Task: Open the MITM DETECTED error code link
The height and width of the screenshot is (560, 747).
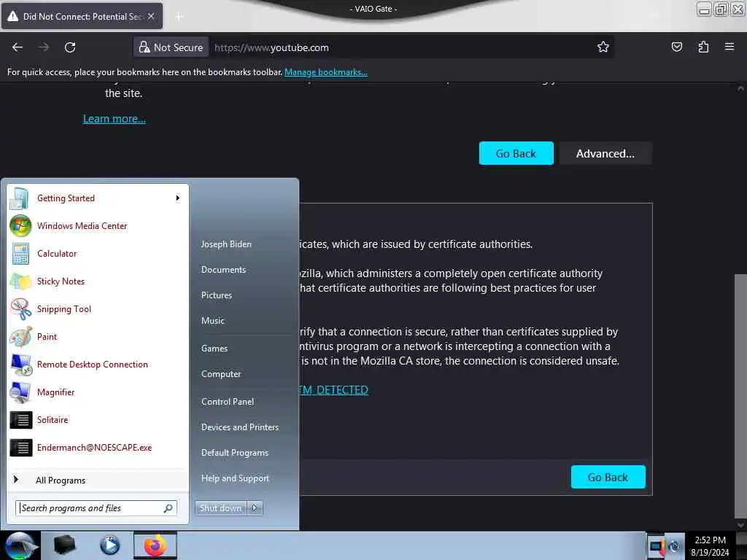Action: click(333, 390)
